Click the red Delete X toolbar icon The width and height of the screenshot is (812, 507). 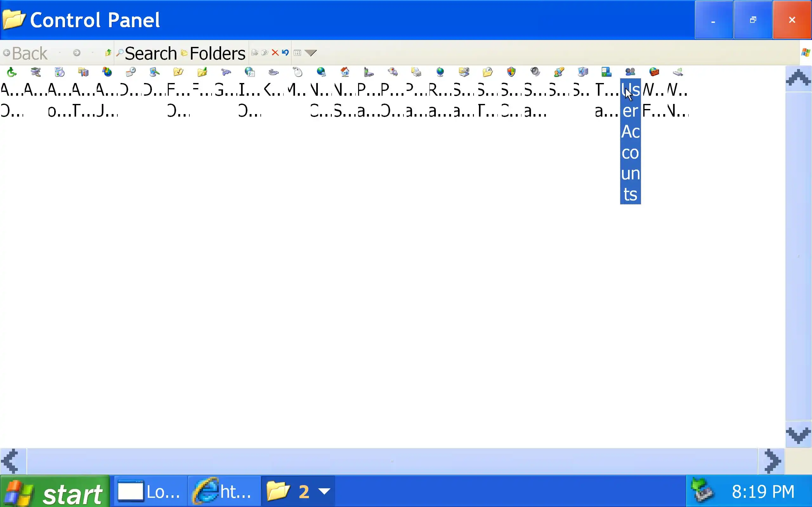click(x=275, y=53)
